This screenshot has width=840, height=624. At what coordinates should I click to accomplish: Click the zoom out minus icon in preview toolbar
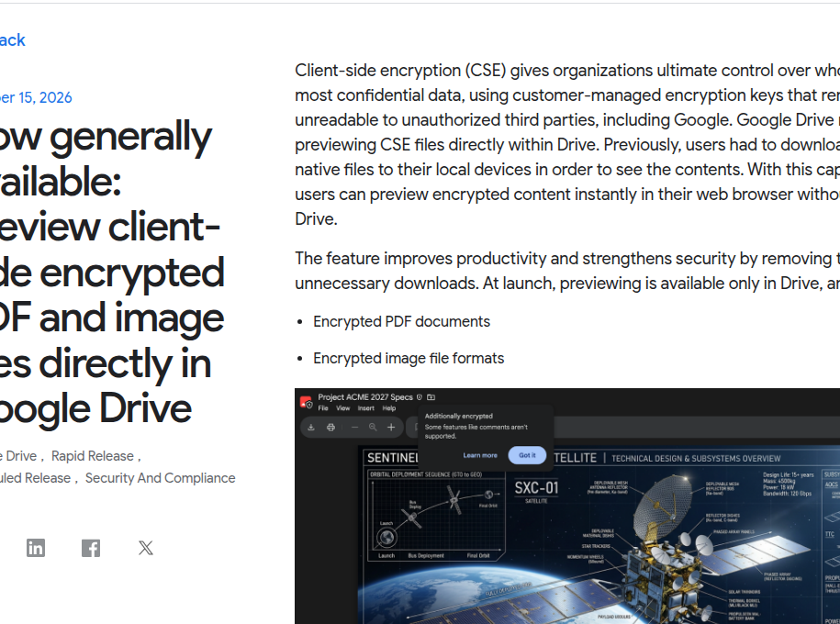[354, 427]
